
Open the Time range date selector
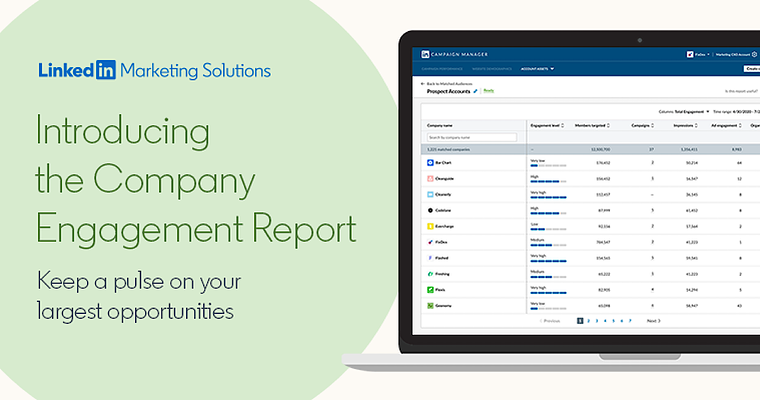[736, 112]
